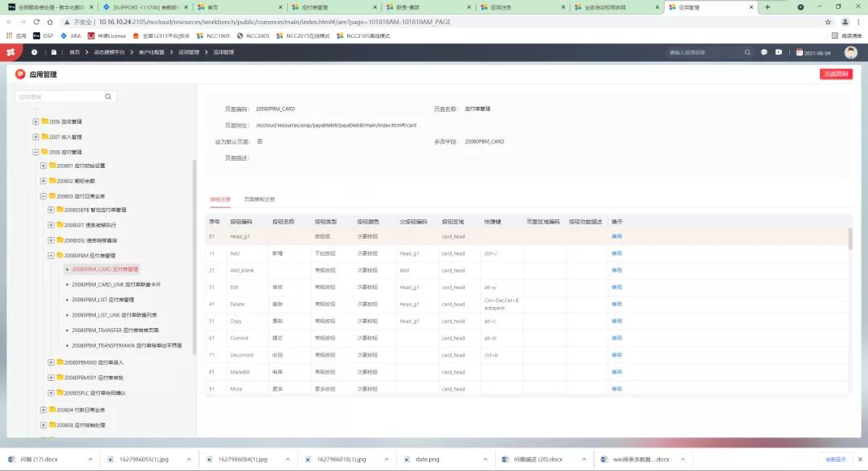The height and width of the screenshot is (471, 868).
Task: Click the search magnifier in application tree
Action: (108, 96)
